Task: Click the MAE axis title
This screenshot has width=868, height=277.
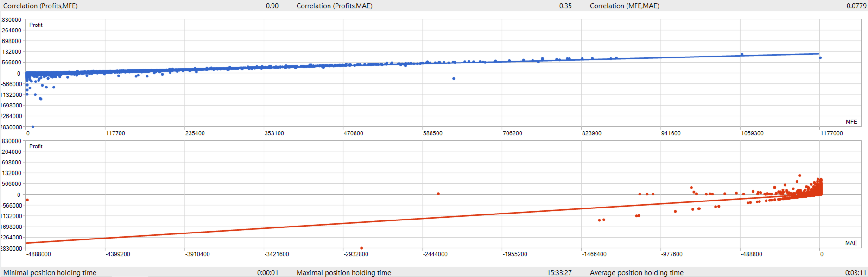Action: coord(851,243)
